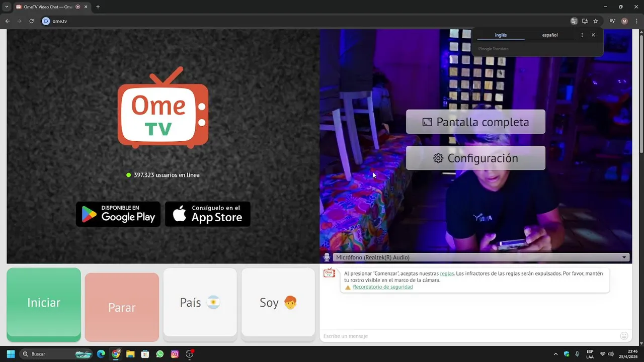644x362 pixels.
Task: Click the Buscar taskbar search box
Action: 56,354
